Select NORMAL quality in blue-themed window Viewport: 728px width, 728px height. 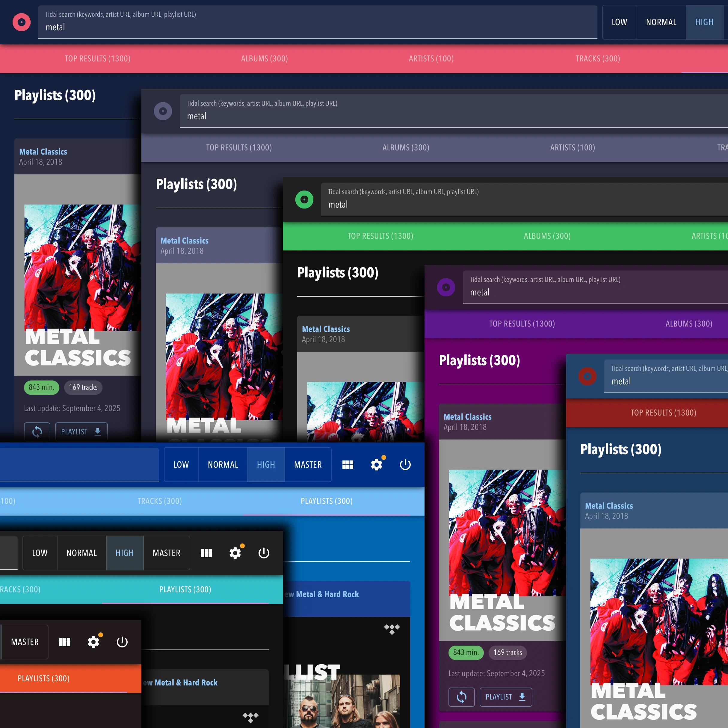[x=223, y=465]
